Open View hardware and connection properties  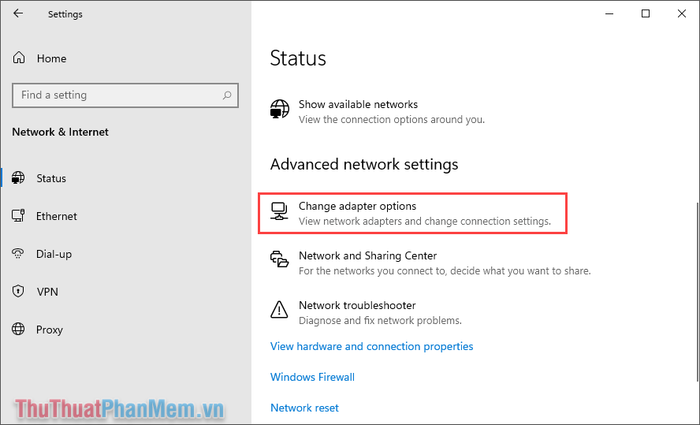click(371, 346)
